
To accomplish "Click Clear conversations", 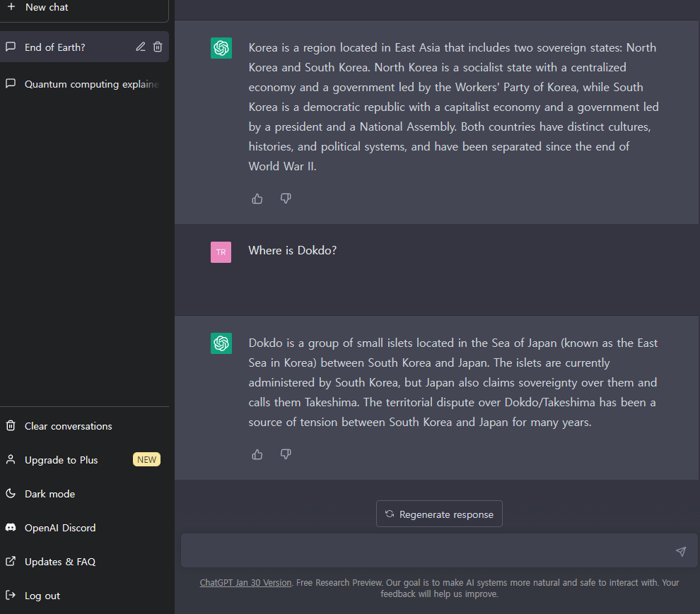I will coord(84,426).
